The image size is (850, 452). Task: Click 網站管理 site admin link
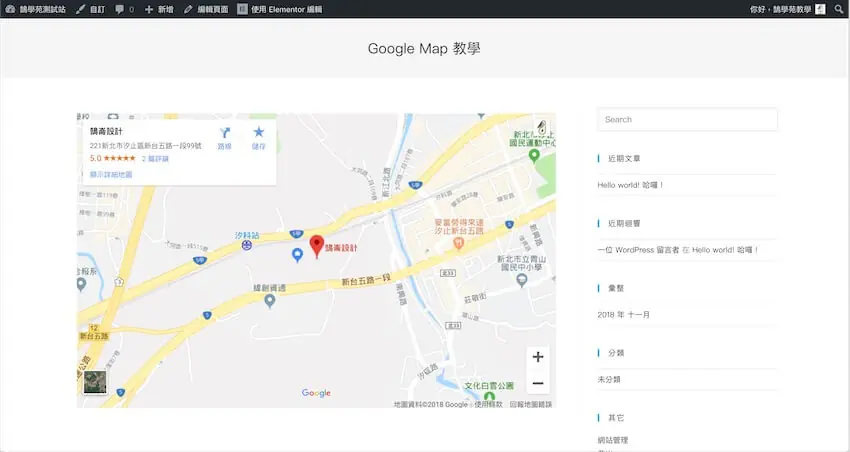(613, 440)
